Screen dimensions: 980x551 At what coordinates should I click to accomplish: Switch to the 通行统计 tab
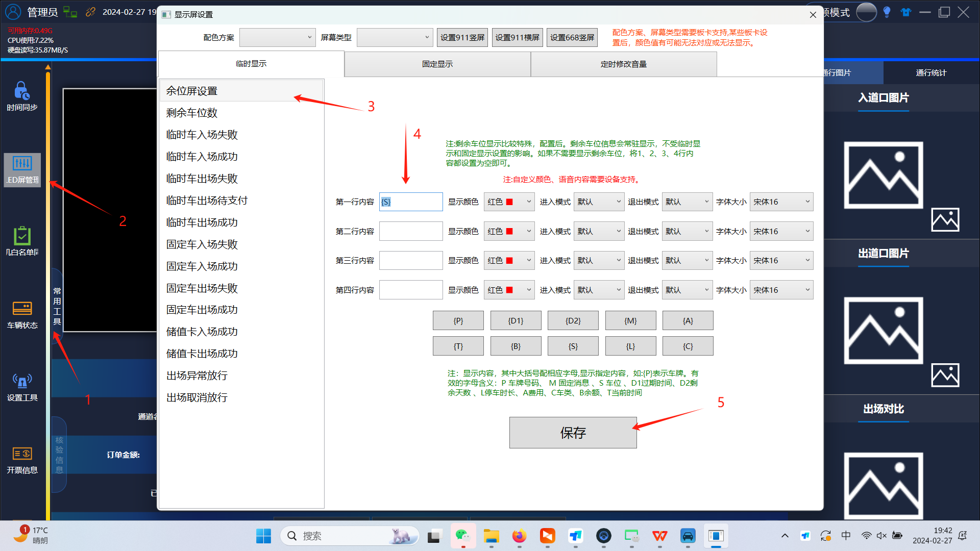[931, 73]
